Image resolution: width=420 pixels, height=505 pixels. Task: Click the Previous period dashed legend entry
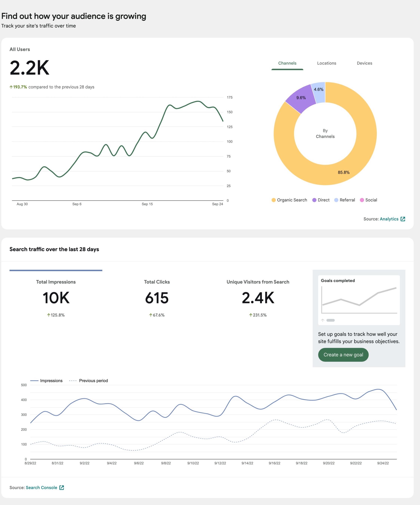click(x=88, y=381)
